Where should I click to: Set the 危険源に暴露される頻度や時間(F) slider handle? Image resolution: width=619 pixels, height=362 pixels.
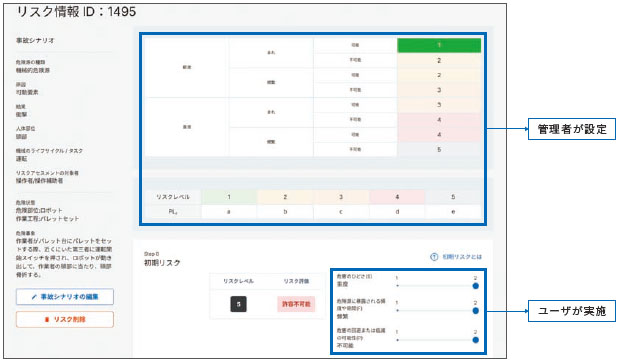pyautogui.click(x=475, y=311)
